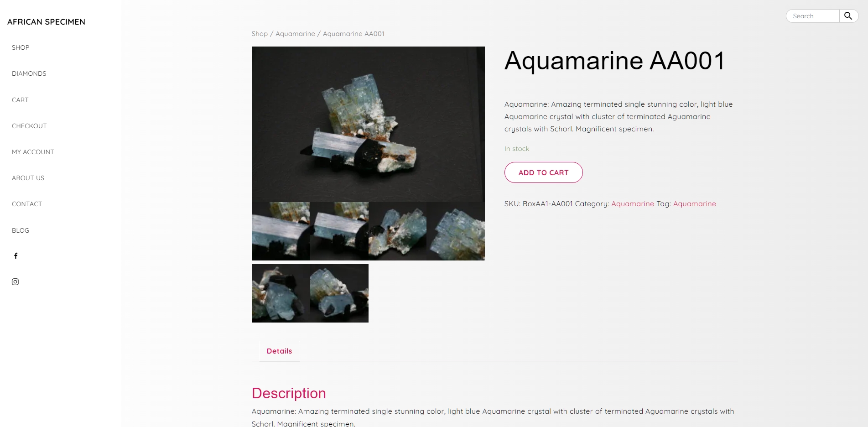Click the search magnifier icon

[x=848, y=16]
